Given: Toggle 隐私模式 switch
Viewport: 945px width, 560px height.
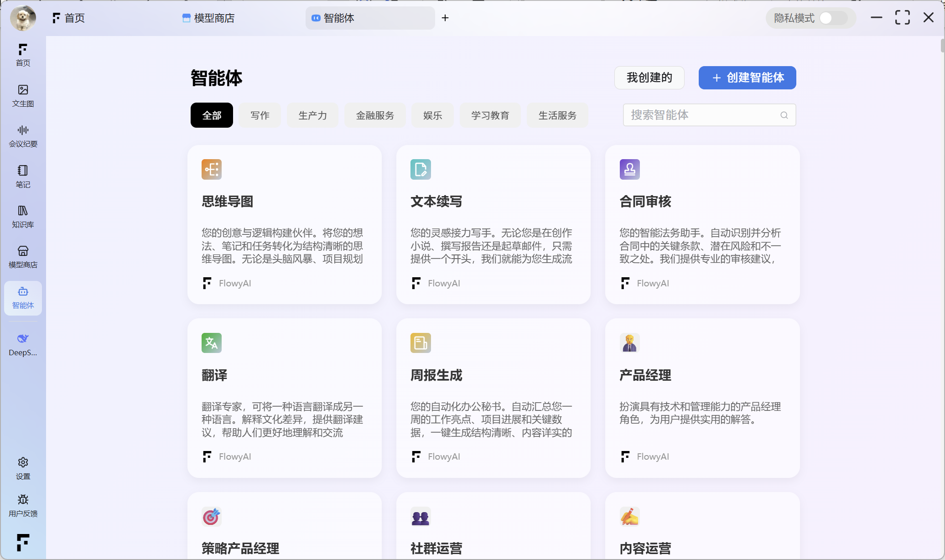Looking at the screenshot, I should [833, 18].
